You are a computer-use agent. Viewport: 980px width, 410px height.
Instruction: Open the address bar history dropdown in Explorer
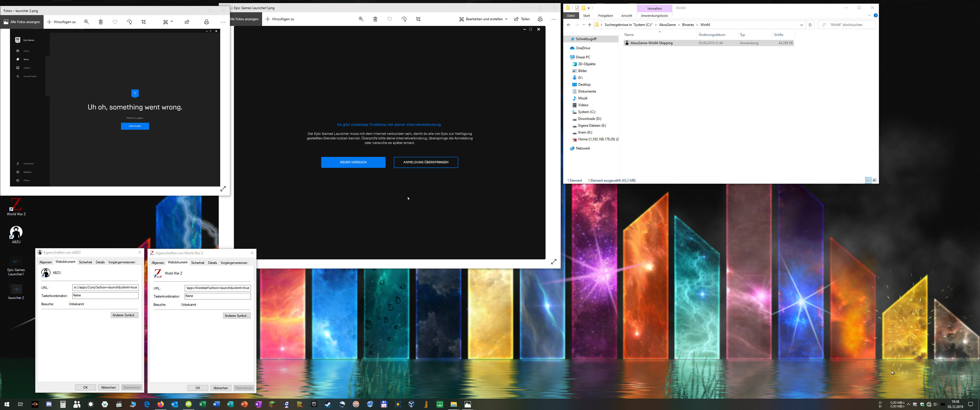tap(802, 25)
